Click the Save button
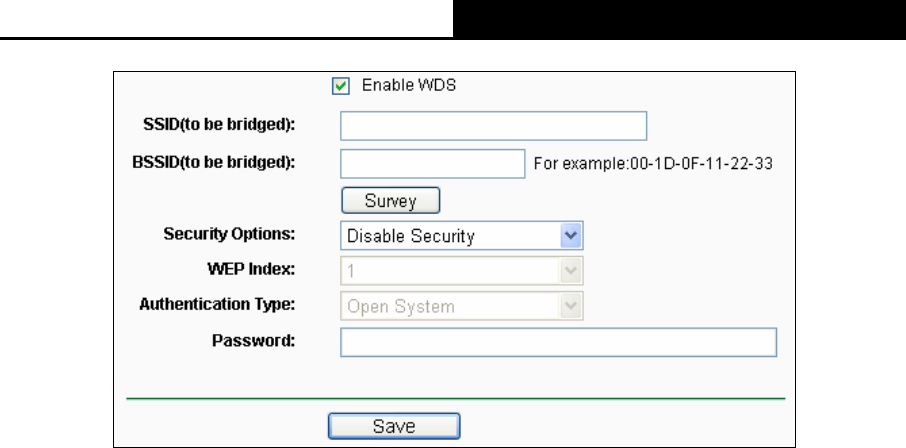The height and width of the screenshot is (448, 906). 394,426
